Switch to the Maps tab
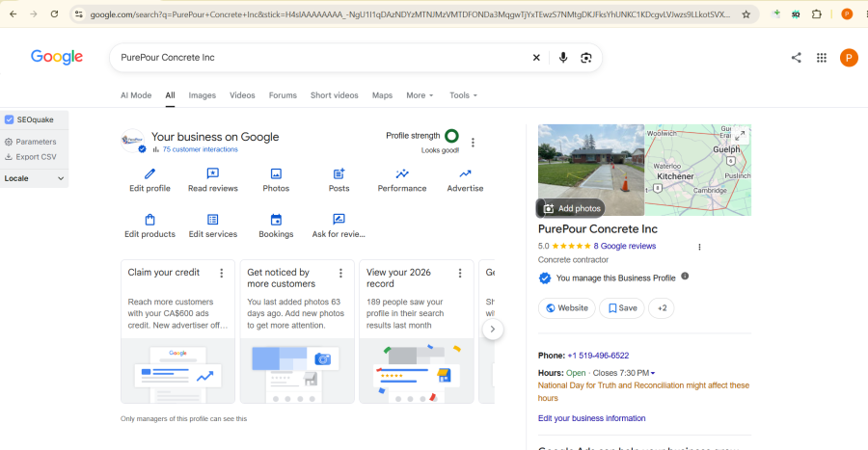The width and height of the screenshot is (868, 450). click(382, 95)
